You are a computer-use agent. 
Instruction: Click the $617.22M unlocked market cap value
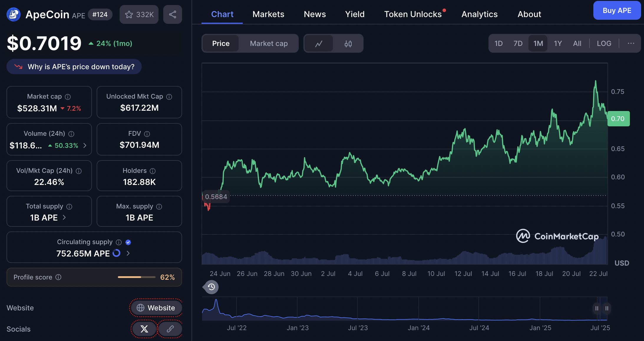pyautogui.click(x=139, y=108)
